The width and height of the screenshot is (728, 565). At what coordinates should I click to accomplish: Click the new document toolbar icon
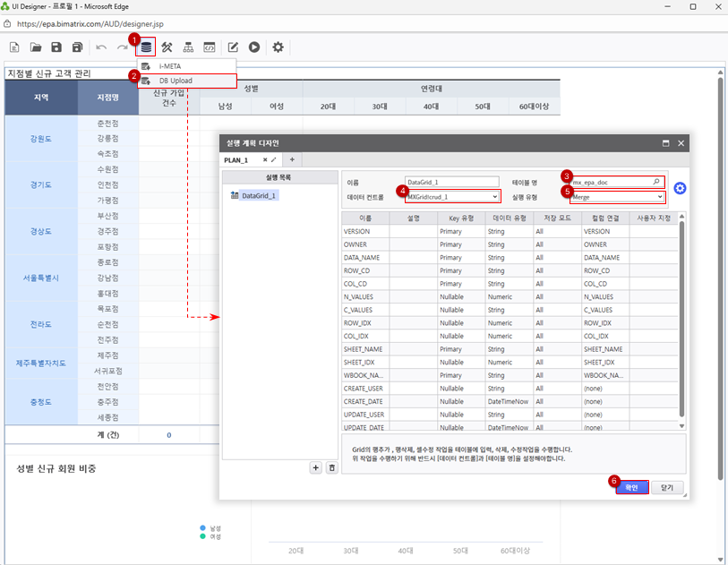coord(14,47)
